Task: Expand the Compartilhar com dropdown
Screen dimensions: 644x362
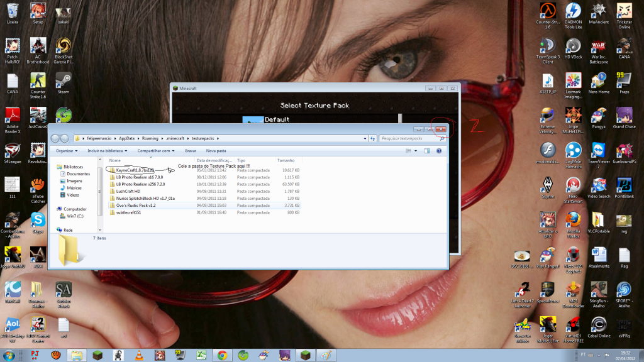Action: (157, 151)
